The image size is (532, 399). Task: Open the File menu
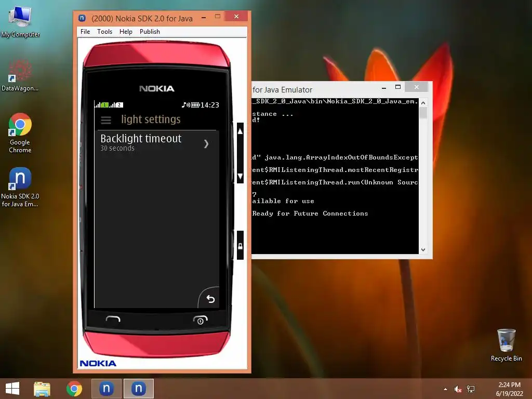(x=85, y=32)
